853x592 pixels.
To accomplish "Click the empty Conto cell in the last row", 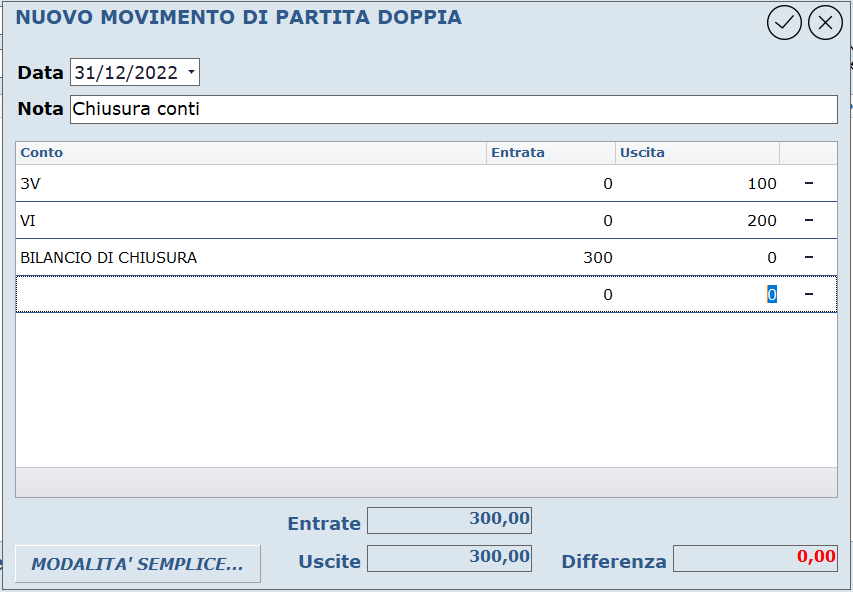I will (x=251, y=294).
